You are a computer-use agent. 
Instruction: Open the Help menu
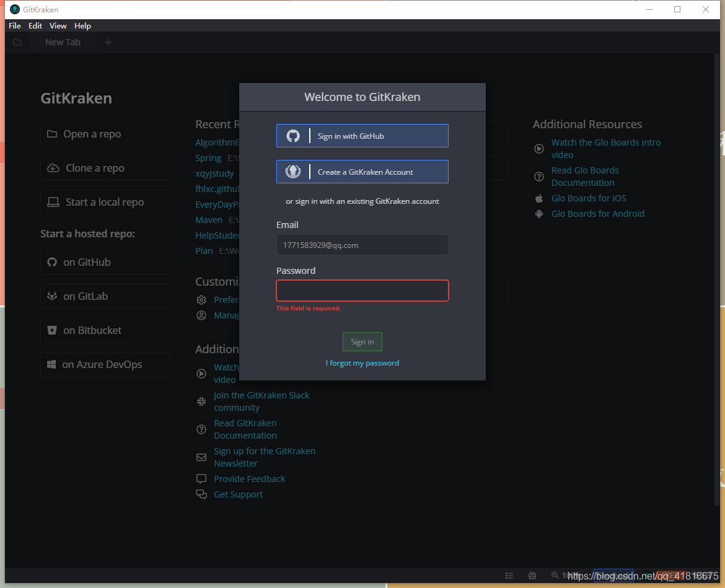(83, 26)
